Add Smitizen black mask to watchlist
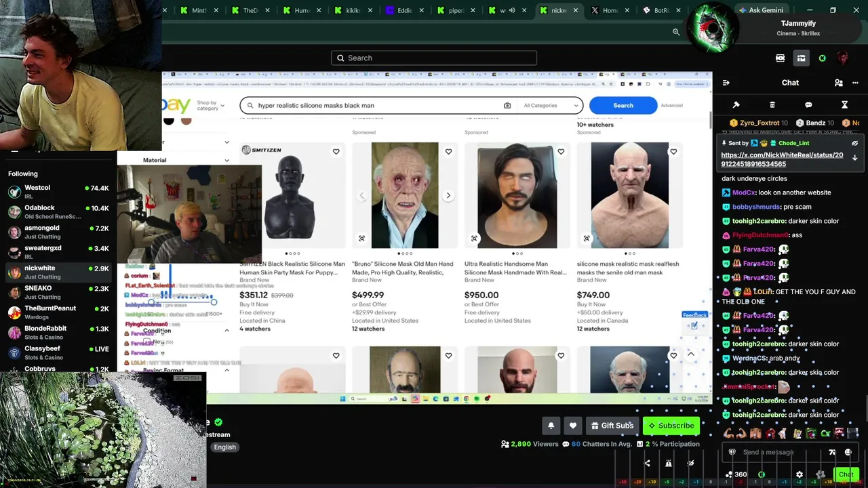The image size is (868, 488). [336, 152]
